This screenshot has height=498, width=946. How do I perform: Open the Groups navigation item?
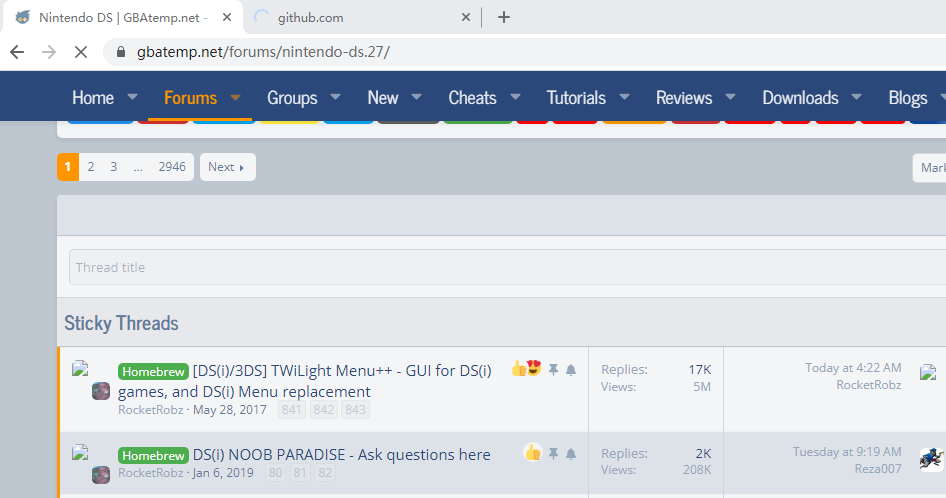[292, 98]
